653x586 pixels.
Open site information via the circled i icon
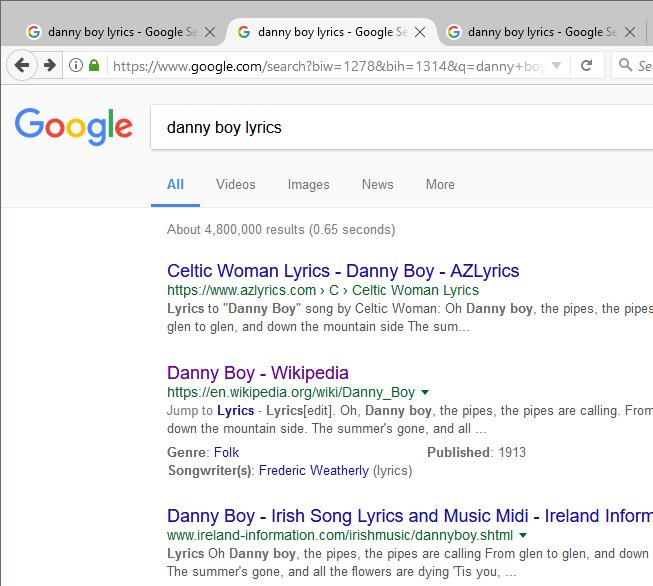(76, 65)
